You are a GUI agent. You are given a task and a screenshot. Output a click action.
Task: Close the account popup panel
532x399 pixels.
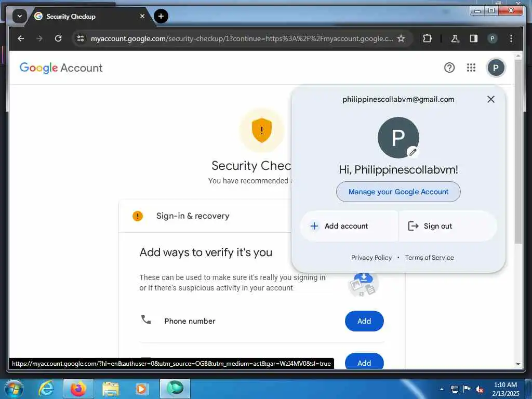[490, 99]
